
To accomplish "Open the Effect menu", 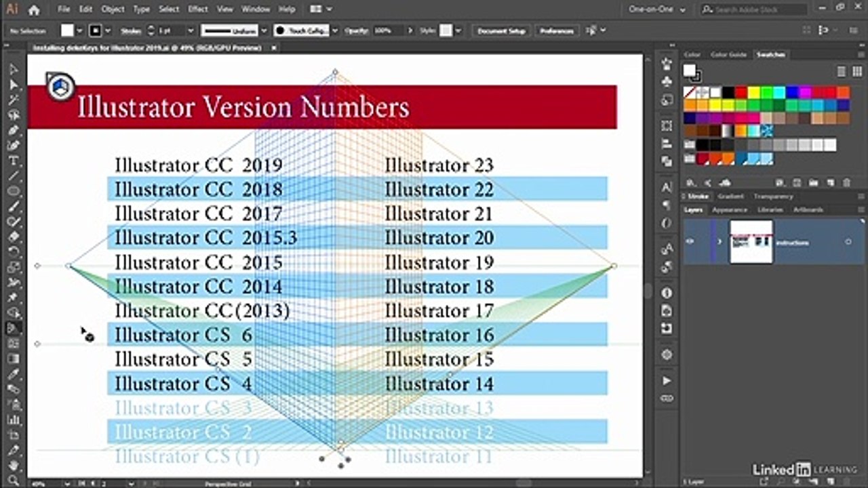I will (198, 9).
